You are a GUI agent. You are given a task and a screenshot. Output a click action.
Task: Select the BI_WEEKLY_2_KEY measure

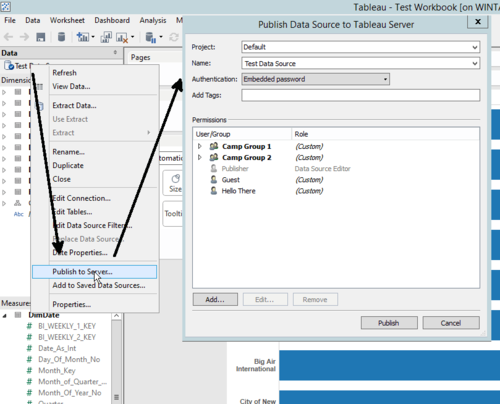pos(67,337)
